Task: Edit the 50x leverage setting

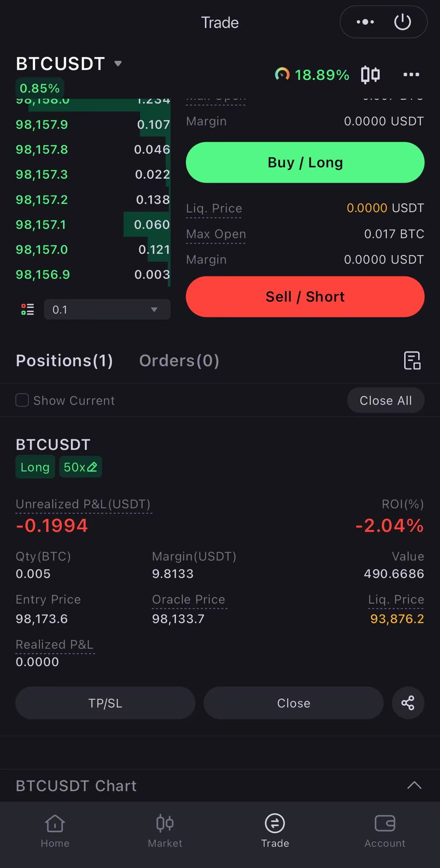Action: 81,467
